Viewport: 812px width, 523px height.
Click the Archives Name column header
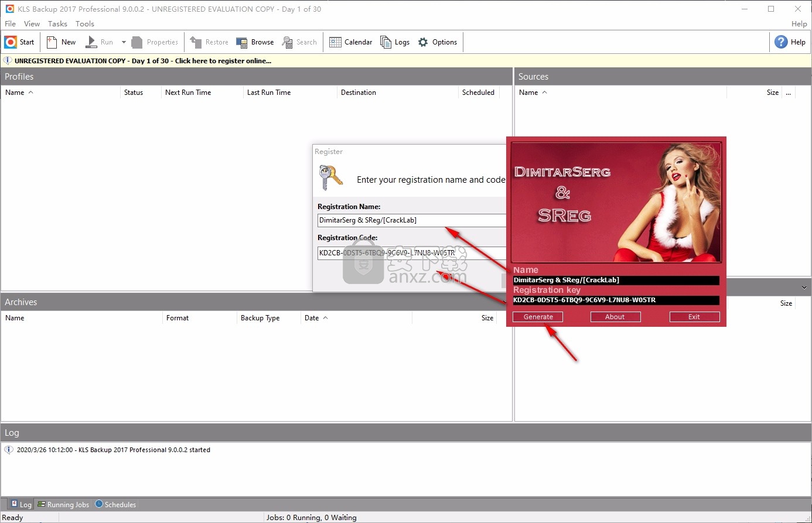pos(81,318)
